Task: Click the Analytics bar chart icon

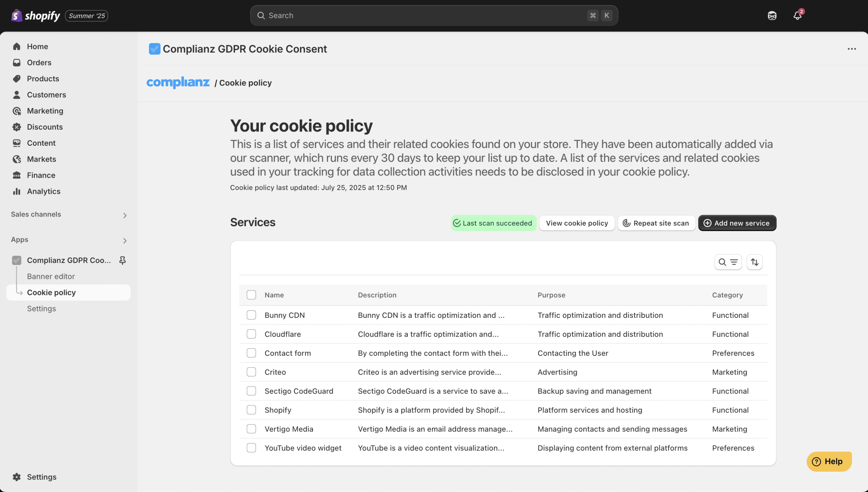Action: (17, 191)
